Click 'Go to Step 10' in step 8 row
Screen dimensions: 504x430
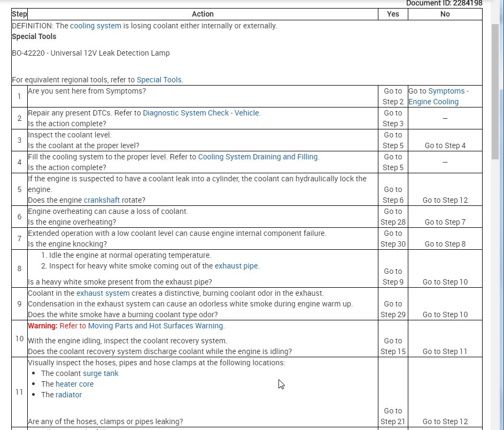pos(445,282)
